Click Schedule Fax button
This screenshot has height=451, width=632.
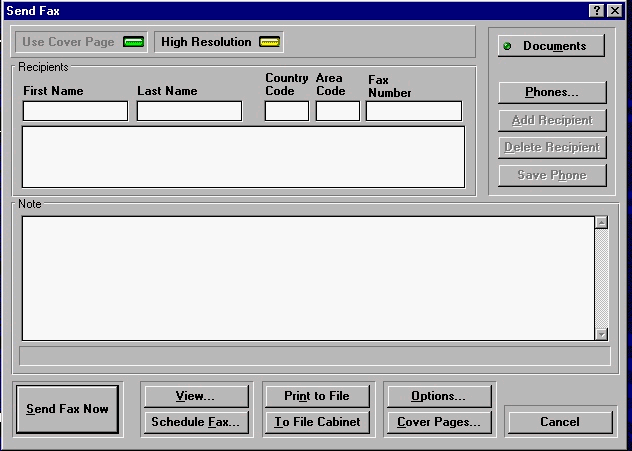[x=195, y=422]
